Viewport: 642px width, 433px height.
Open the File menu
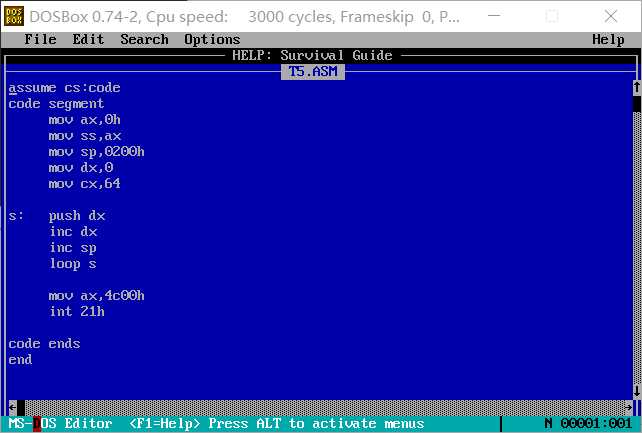40,39
